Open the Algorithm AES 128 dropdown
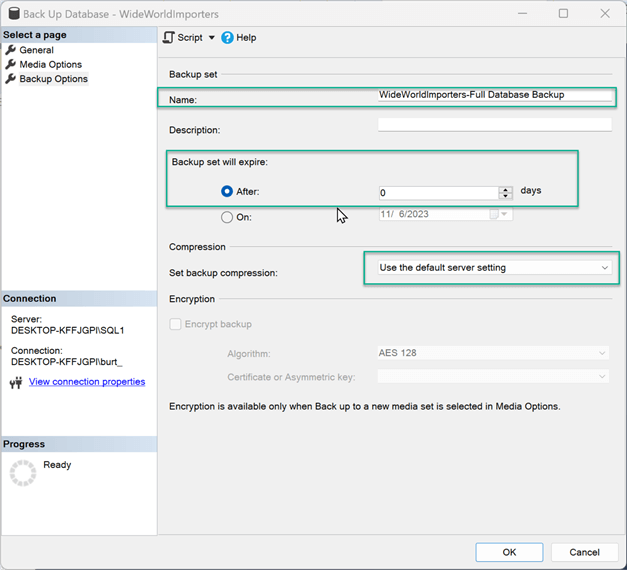The image size is (627, 570). (x=493, y=353)
